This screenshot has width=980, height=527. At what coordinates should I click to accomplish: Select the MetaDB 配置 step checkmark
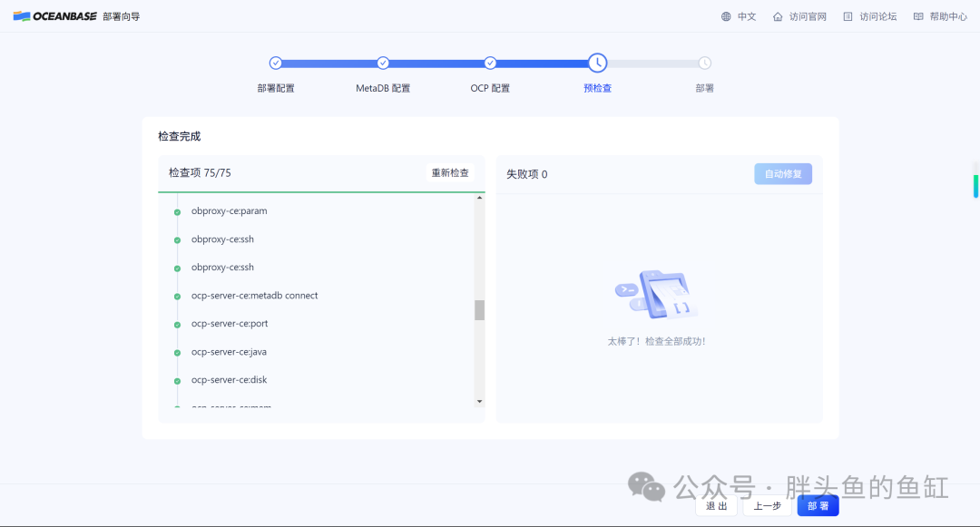click(383, 63)
